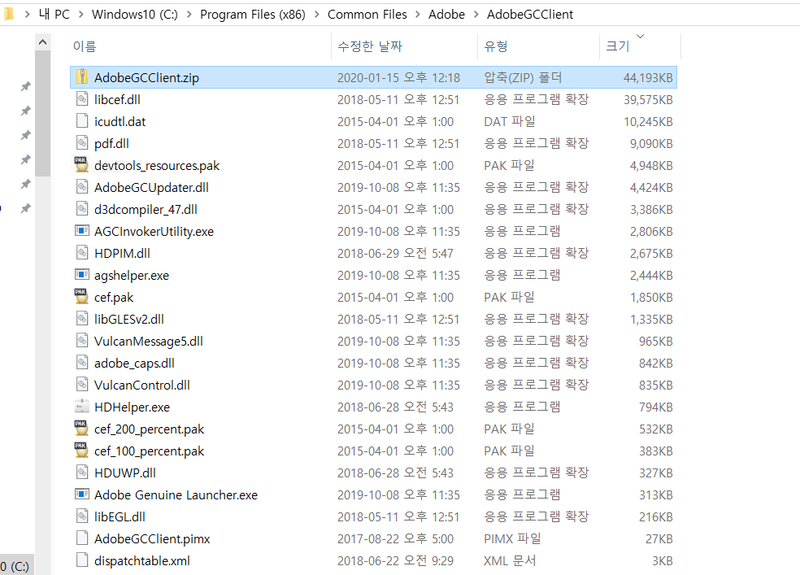Viewport: 800px width, 575px height.
Task: Click the libcef.dll file icon
Action: pos(82,99)
